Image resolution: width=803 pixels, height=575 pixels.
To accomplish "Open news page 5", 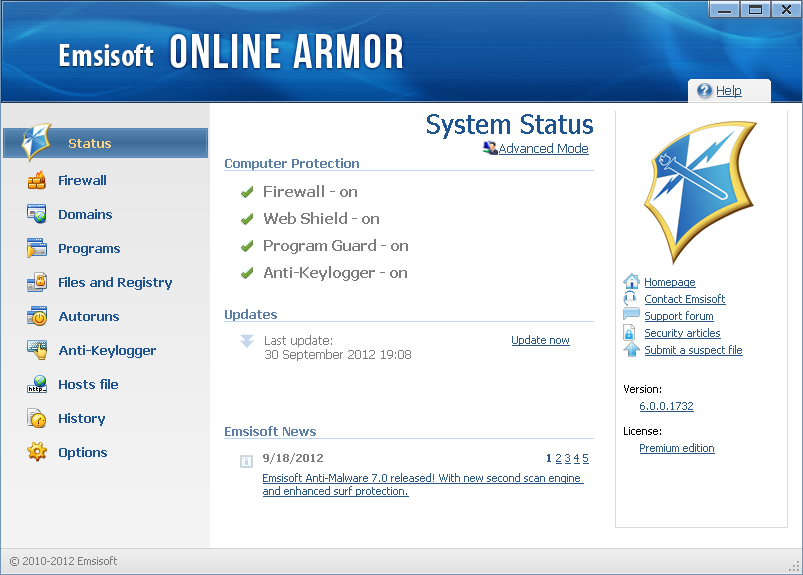I will [585, 458].
